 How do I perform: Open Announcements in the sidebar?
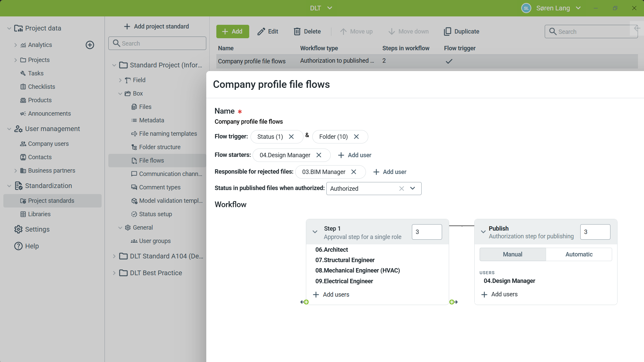pyautogui.click(x=49, y=114)
